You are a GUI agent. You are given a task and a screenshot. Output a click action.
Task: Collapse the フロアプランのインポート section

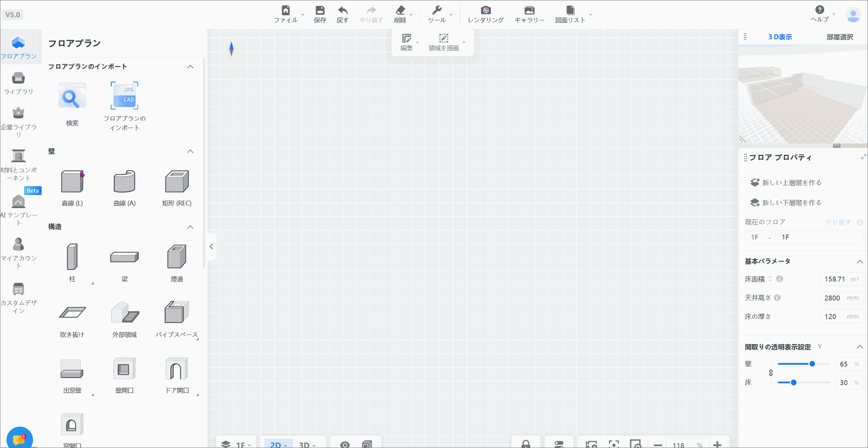click(190, 67)
